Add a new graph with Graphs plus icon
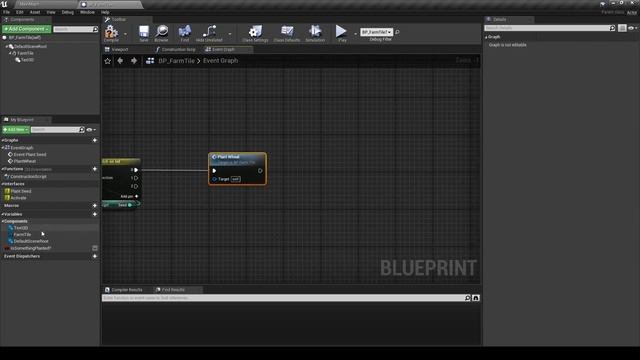The width and height of the screenshot is (640, 360). click(x=95, y=140)
